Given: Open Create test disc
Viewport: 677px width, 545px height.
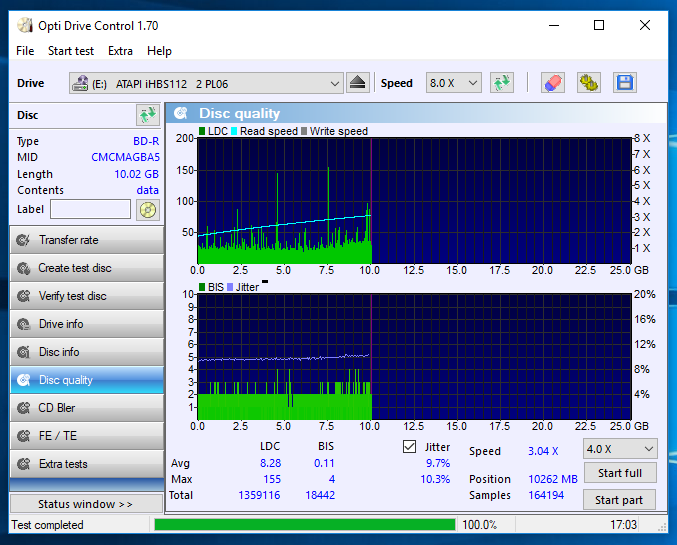Looking at the screenshot, I should pos(87,268).
